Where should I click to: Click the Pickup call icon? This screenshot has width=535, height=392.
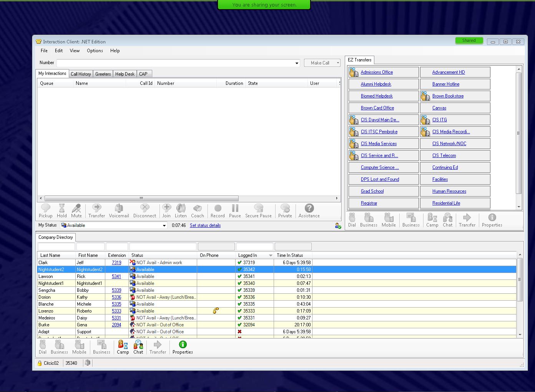coord(45,208)
